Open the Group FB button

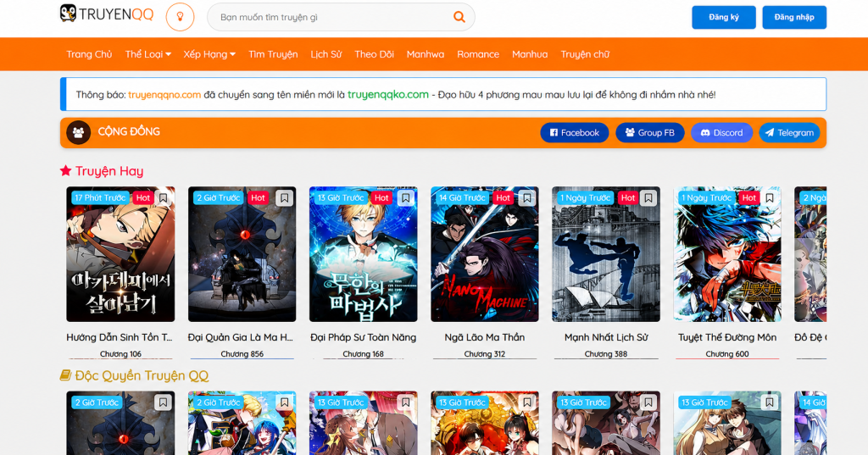650,133
